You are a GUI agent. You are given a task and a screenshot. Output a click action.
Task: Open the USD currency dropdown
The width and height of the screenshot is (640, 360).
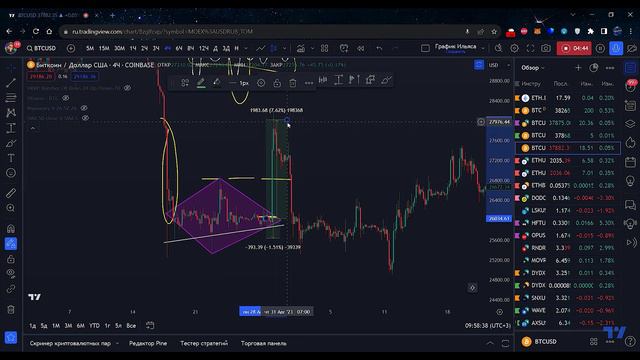pos(499,65)
